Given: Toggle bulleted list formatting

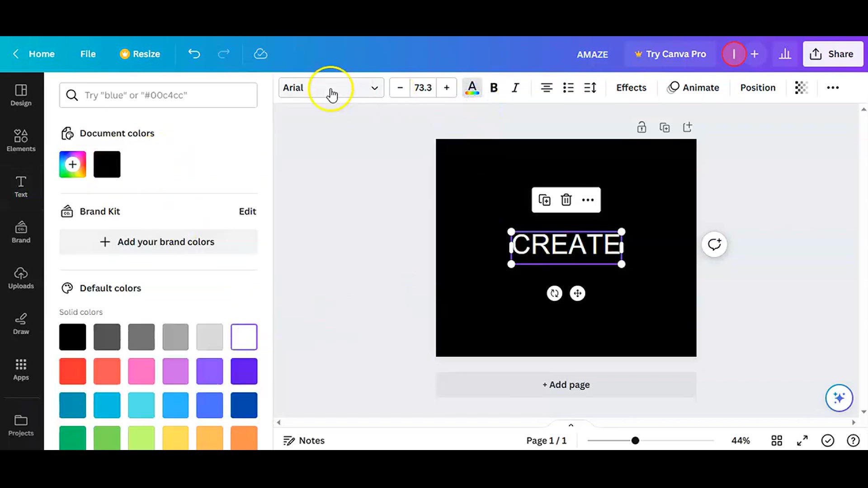Looking at the screenshot, I should pyautogui.click(x=568, y=88).
